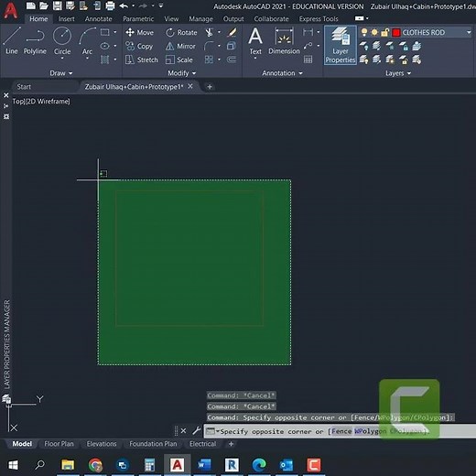
Task: Expand the Layers panel
Action: click(x=398, y=73)
